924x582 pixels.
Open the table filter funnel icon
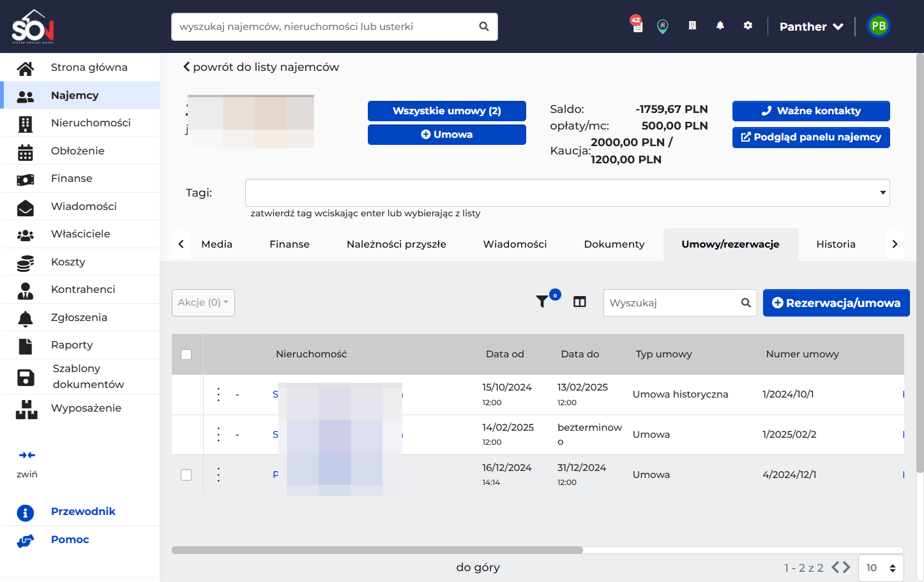tap(542, 301)
